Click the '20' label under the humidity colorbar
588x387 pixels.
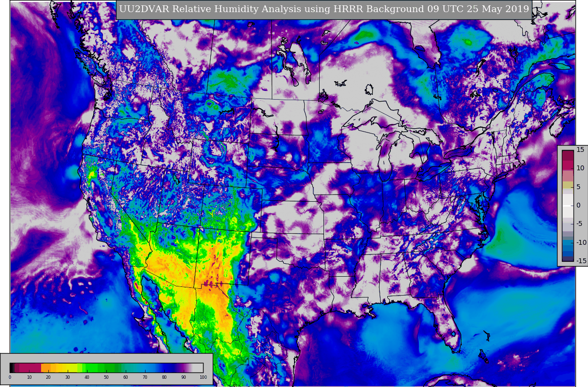(x=48, y=377)
